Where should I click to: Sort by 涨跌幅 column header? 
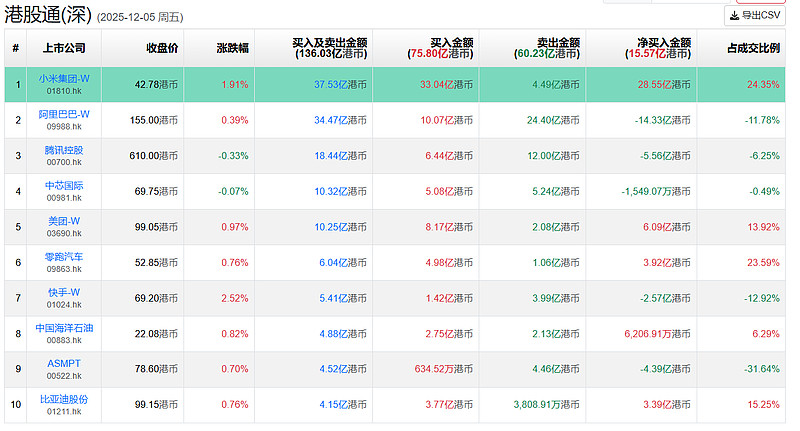point(232,47)
